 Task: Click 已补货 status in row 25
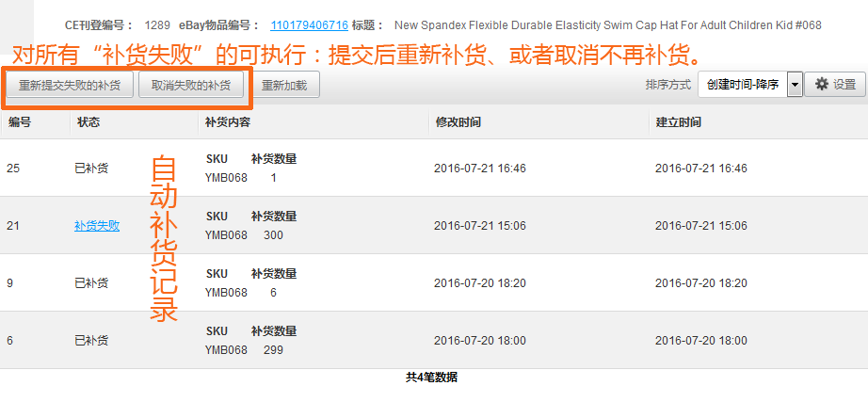click(91, 169)
